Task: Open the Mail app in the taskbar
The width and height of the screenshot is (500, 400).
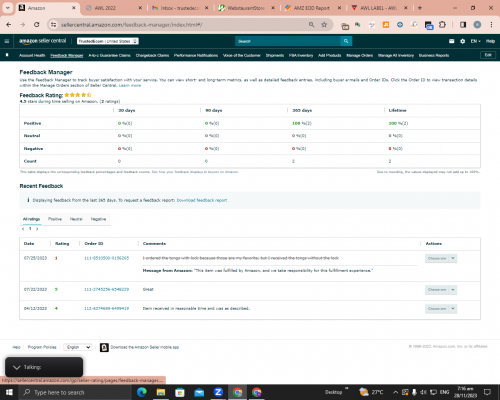Action: [199, 392]
